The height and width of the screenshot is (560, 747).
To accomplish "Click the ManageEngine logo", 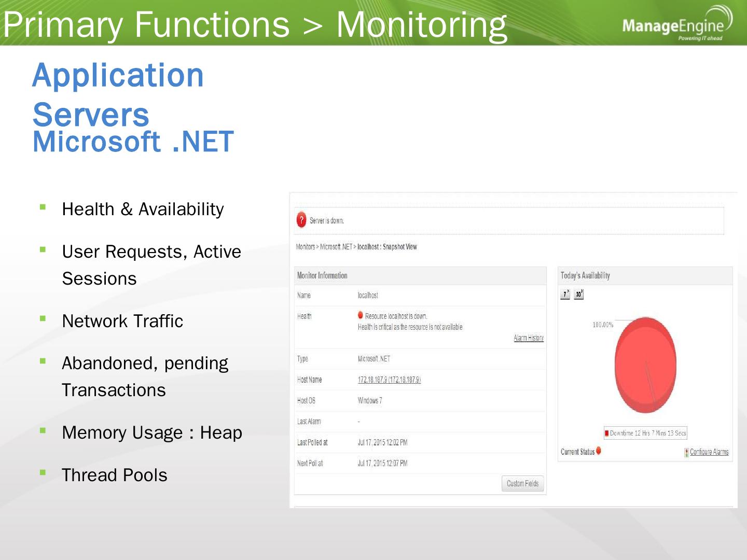I will click(x=676, y=24).
